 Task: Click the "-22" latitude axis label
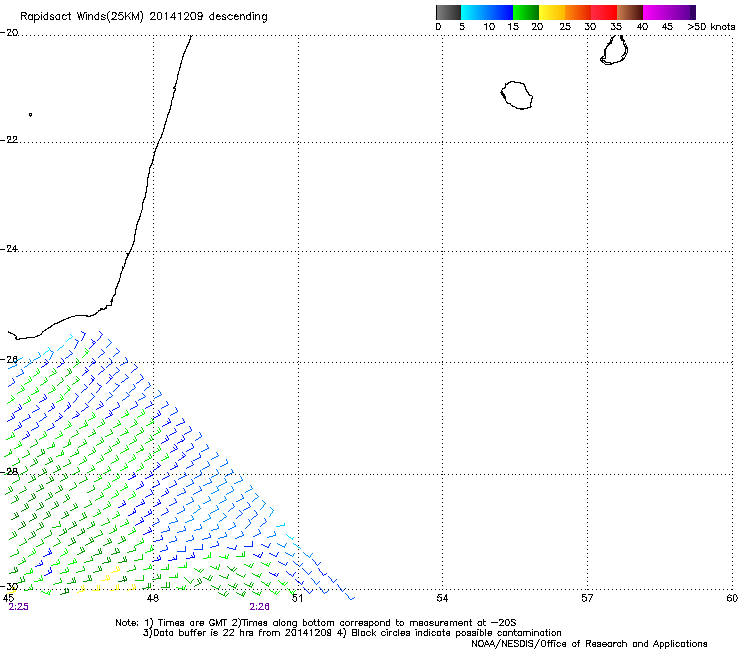click(9, 140)
